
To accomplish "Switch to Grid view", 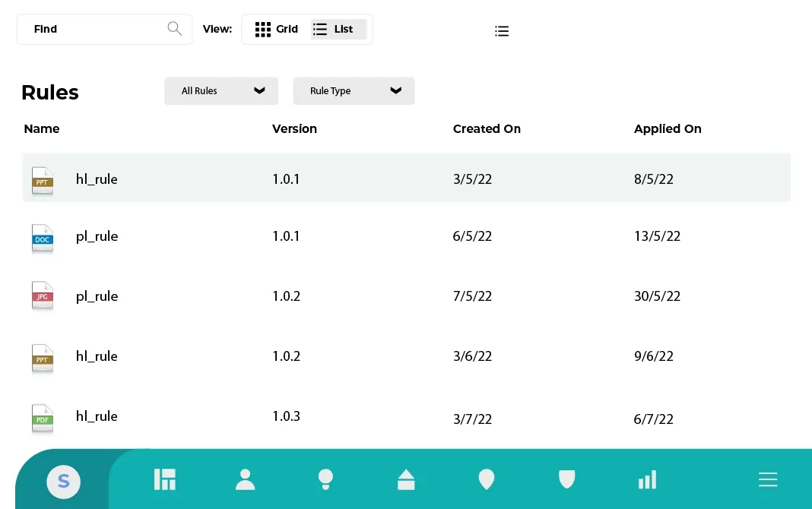I will coord(277,29).
